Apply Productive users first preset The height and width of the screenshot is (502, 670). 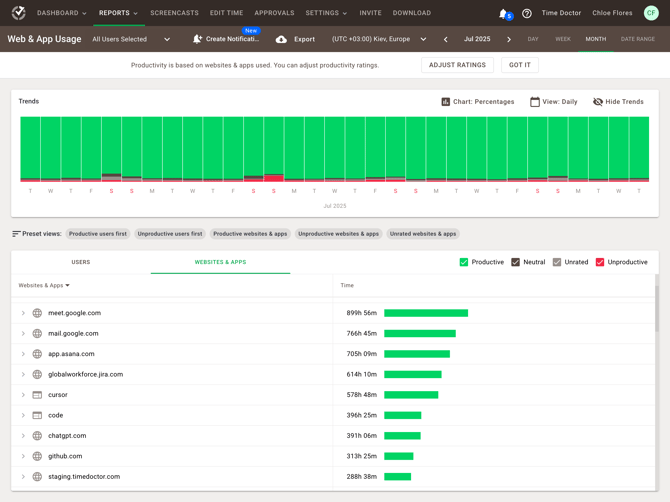[x=98, y=234]
